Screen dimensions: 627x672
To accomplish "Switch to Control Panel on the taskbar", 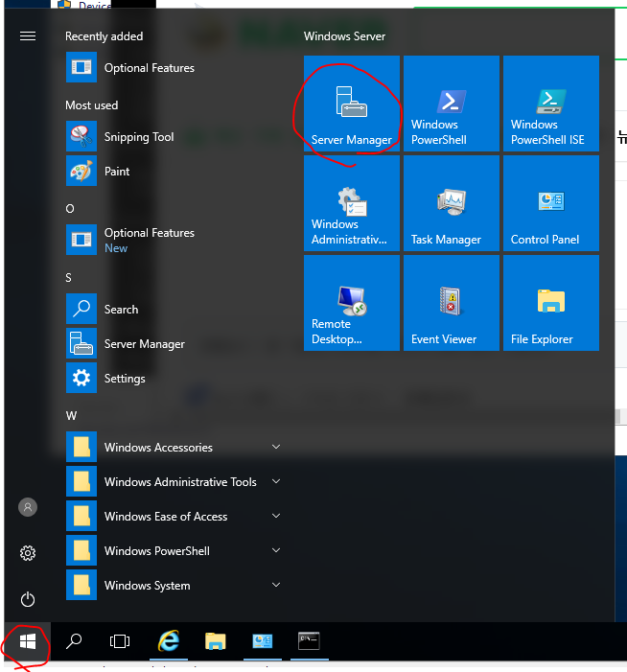I will [263, 641].
